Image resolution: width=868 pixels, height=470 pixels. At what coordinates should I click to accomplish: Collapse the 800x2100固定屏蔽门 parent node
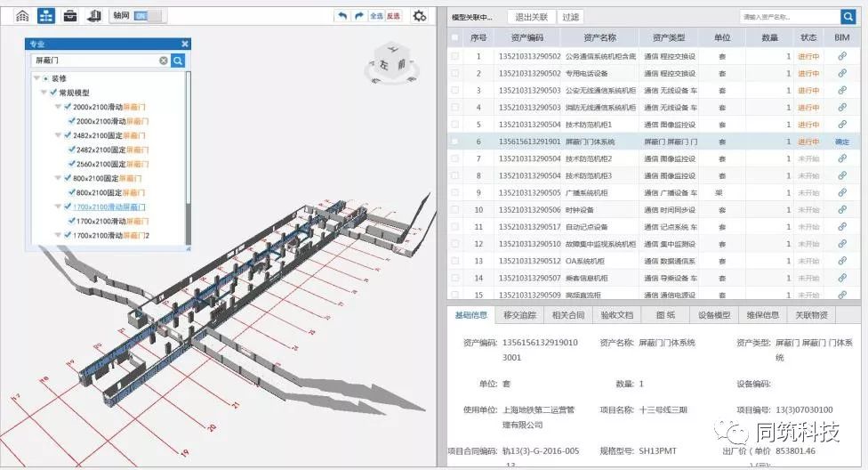[58, 178]
